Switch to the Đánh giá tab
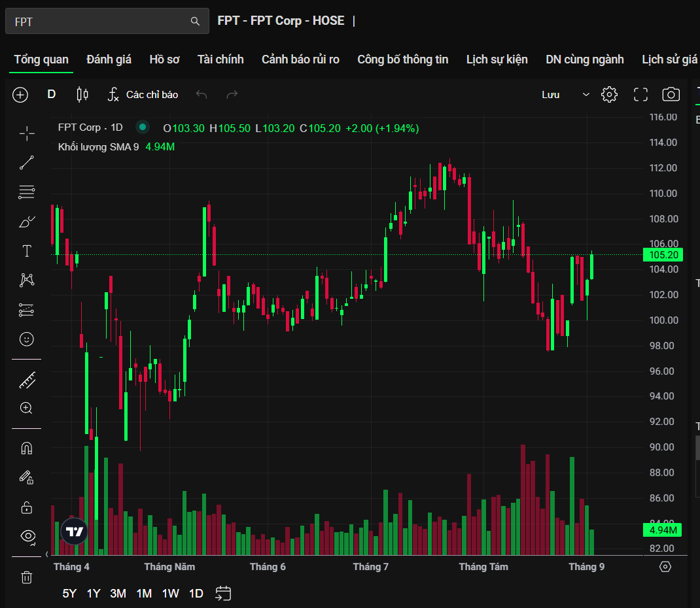 [x=109, y=59]
